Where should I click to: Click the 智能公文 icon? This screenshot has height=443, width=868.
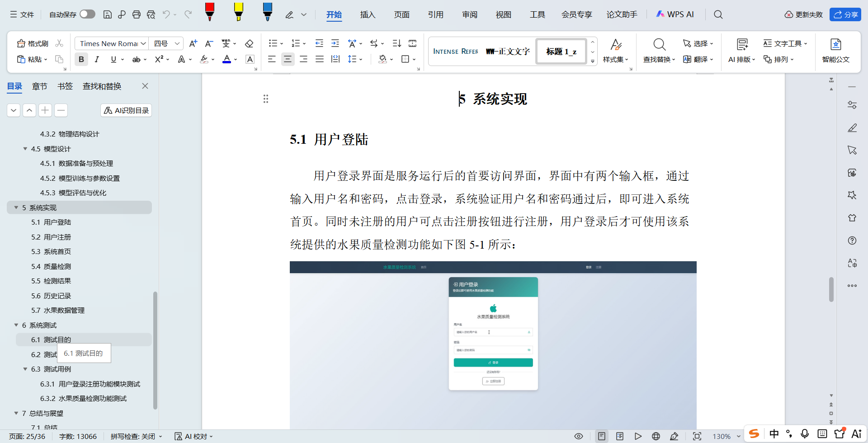835,51
